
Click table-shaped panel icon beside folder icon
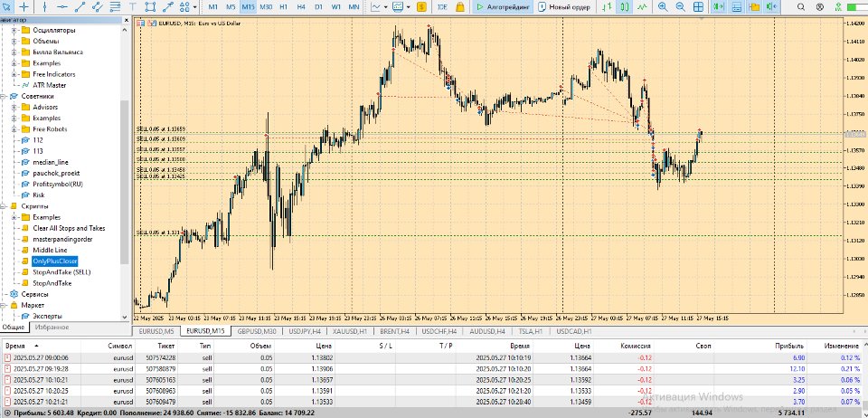coord(736,6)
